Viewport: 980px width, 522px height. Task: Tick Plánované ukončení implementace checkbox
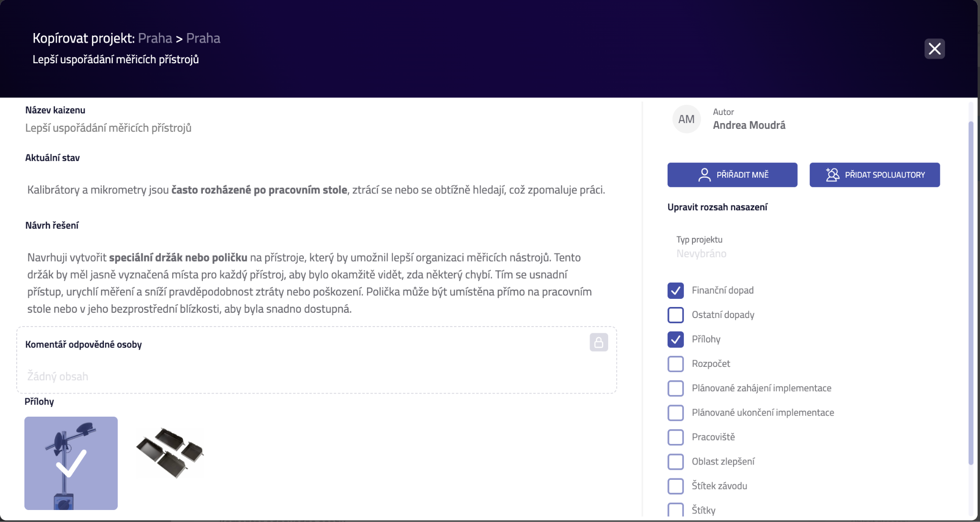[x=676, y=412]
